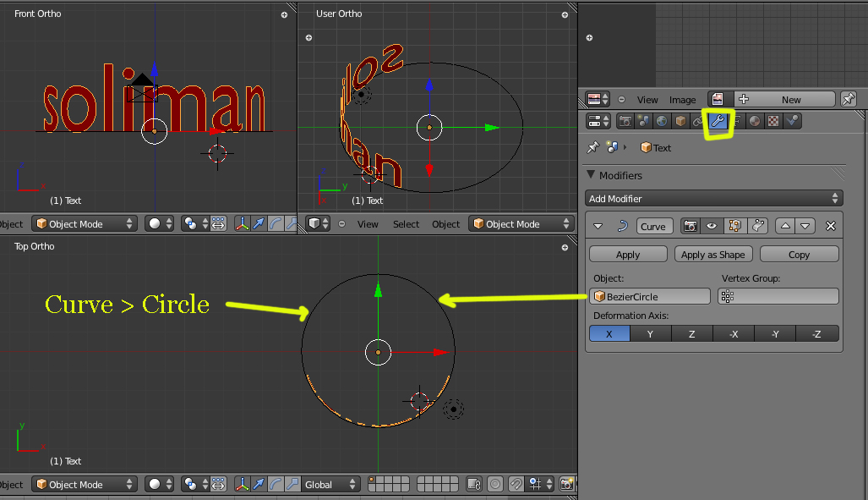Select Scale manipulator in Top Ortho header

click(x=292, y=485)
